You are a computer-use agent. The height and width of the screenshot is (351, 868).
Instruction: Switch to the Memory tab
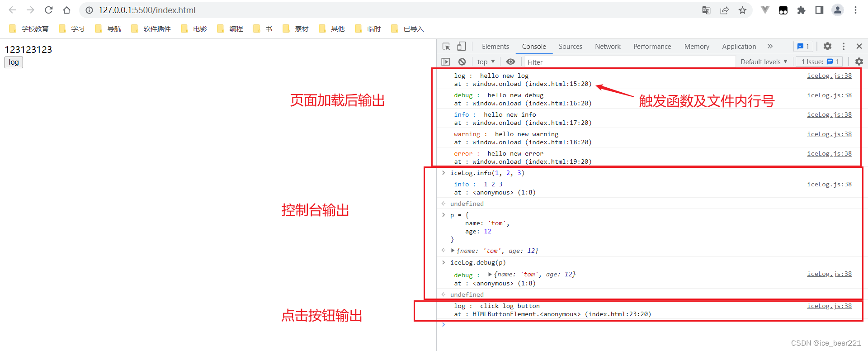(697, 46)
